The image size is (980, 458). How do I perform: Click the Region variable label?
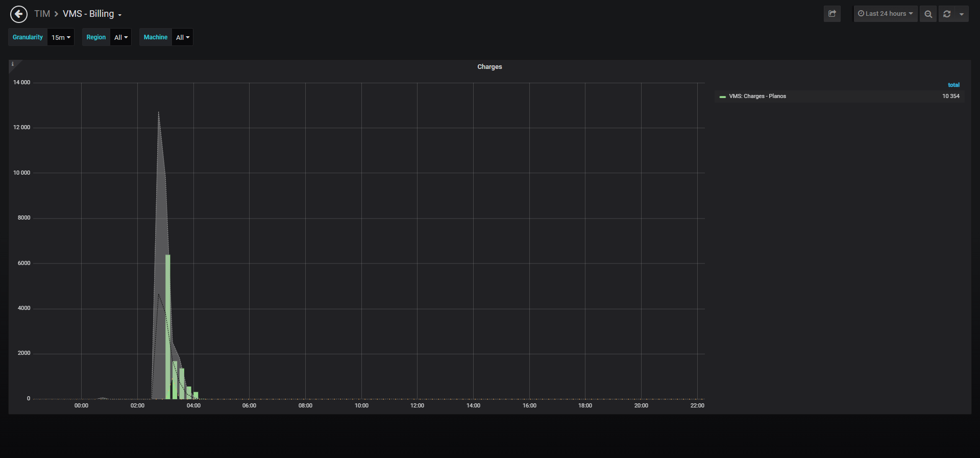pyautogui.click(x=96, y=37)
